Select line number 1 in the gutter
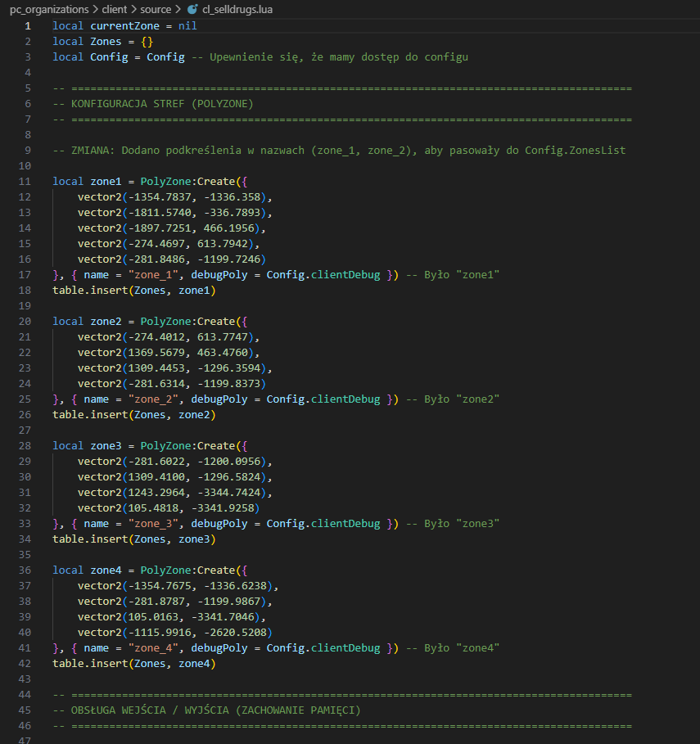The width and height of the screenshot is (700, 744). click(27, 26)
